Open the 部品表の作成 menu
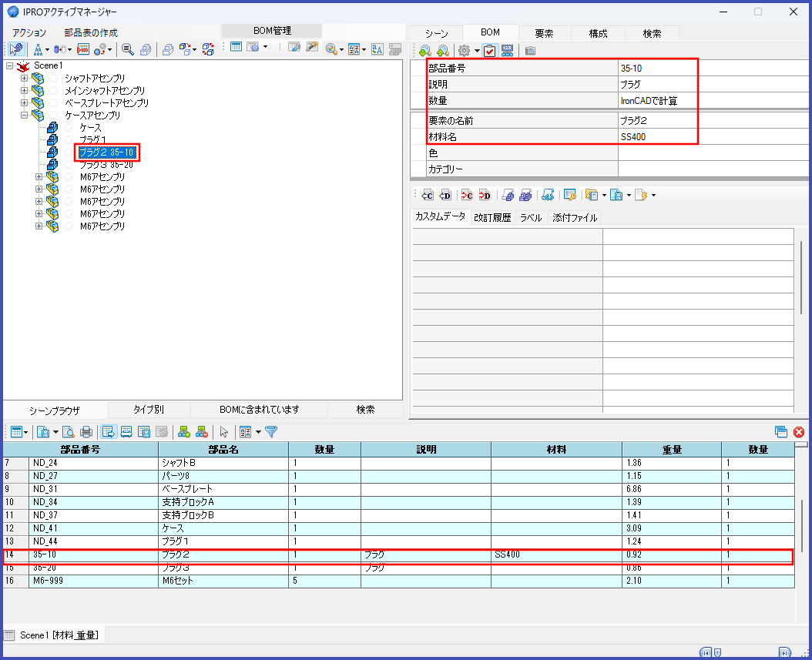Image resolution: width=812 pixels, height=660 pixels. (x=91, y=33)
